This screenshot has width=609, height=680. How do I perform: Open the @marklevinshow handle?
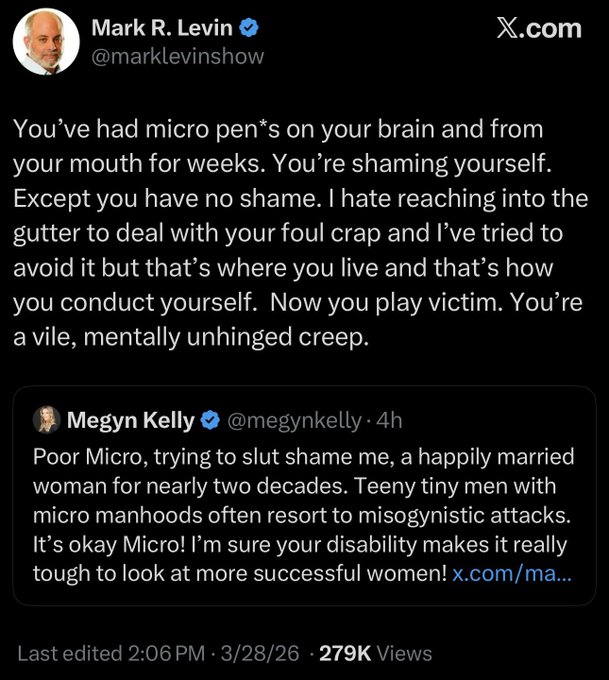(x=177, y=56)
